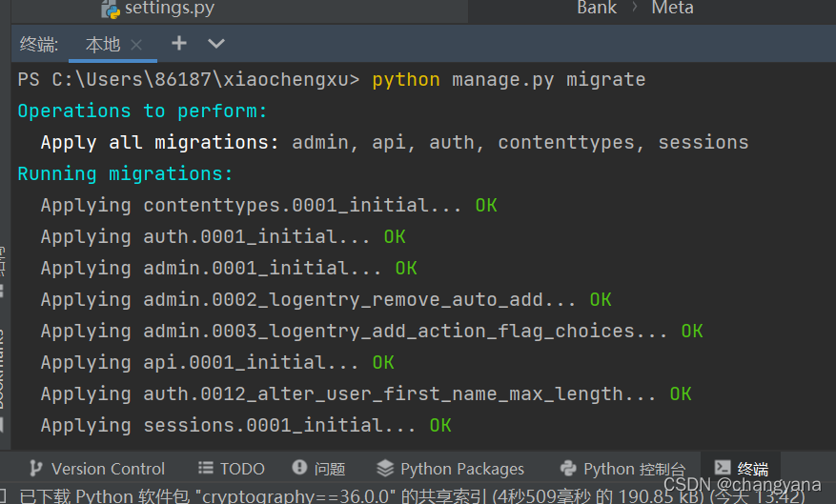This screenshot has height=504, width=836.
Task: Toggle tool window bars via status bar corner icon
Action: pyautogui.click(x=3, y=494)
